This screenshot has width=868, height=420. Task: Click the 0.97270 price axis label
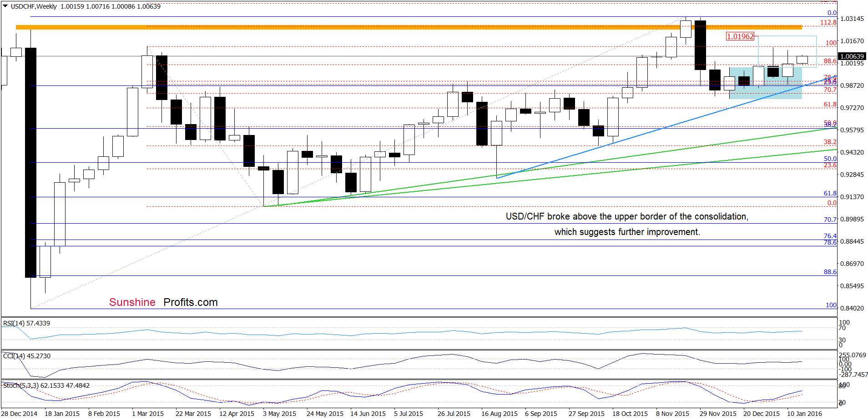852,108
